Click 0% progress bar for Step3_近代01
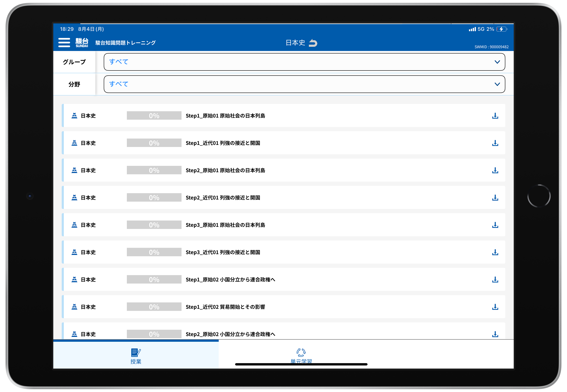This screenshot has height=392, width=567. 154,252
